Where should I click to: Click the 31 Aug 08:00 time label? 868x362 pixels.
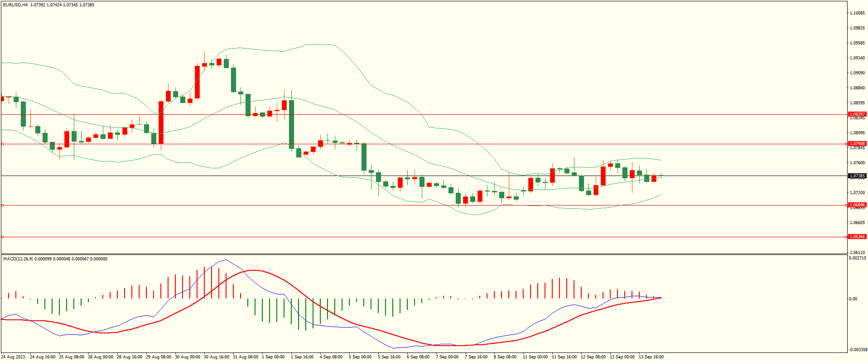point(246,357)
